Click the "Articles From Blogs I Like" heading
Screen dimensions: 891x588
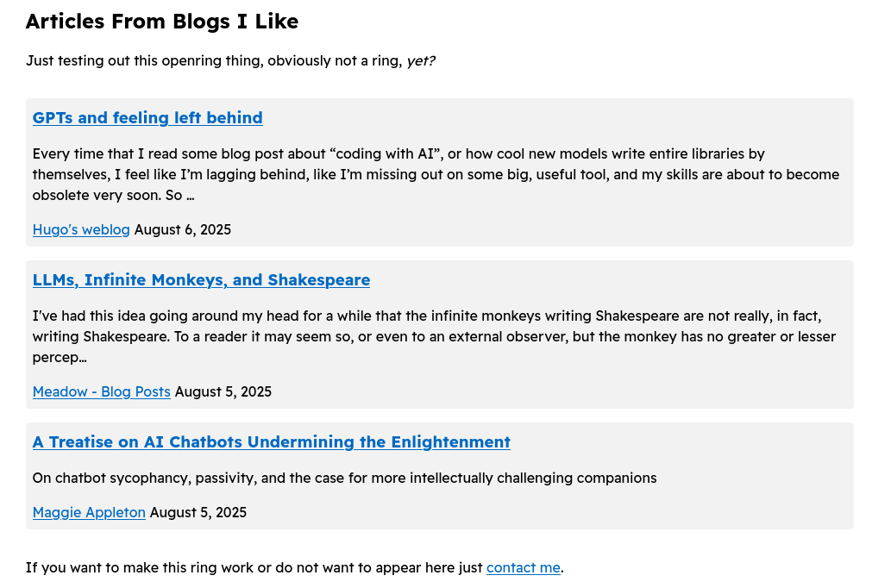(x=162, y=22)
